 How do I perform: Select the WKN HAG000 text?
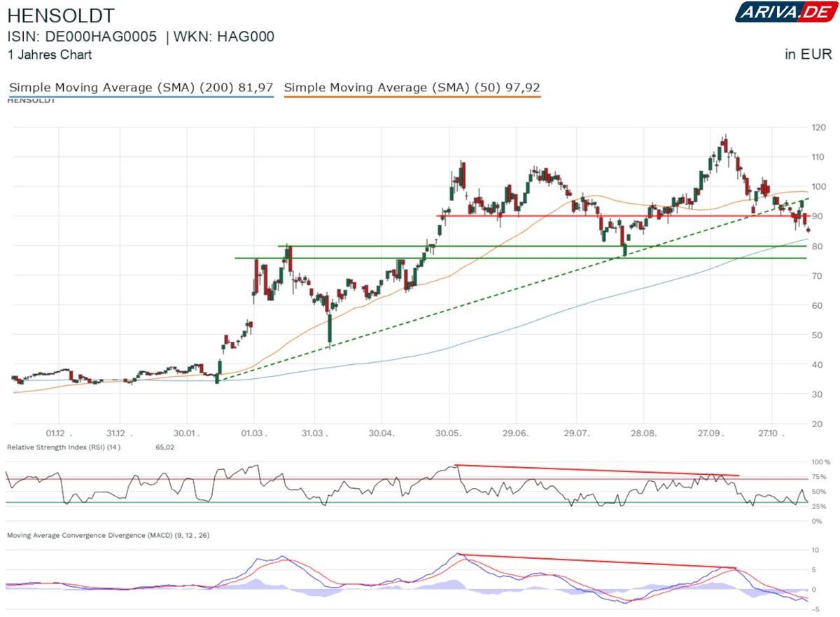(225, 37)
